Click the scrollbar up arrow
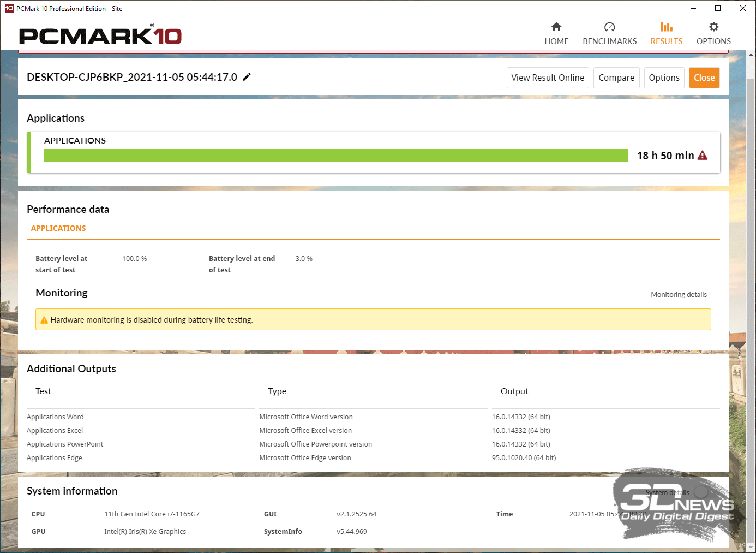756x553 pixels. [x=751, y=55]
